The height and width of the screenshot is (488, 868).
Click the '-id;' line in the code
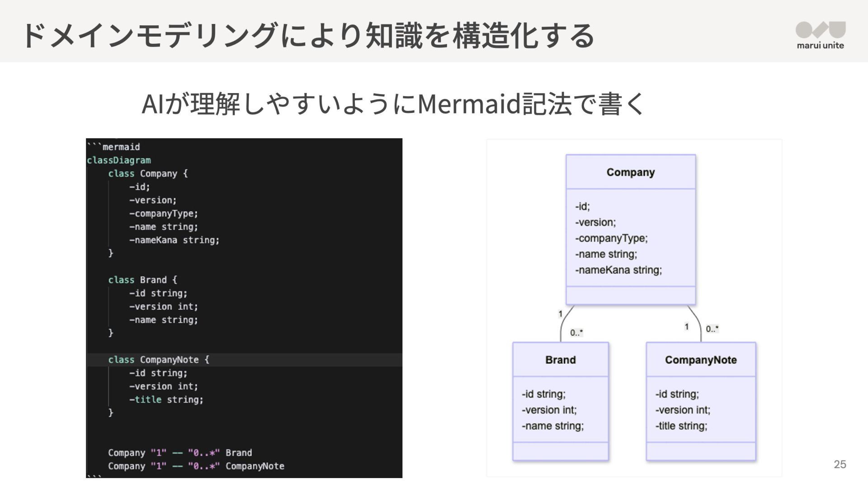point(139,187)
